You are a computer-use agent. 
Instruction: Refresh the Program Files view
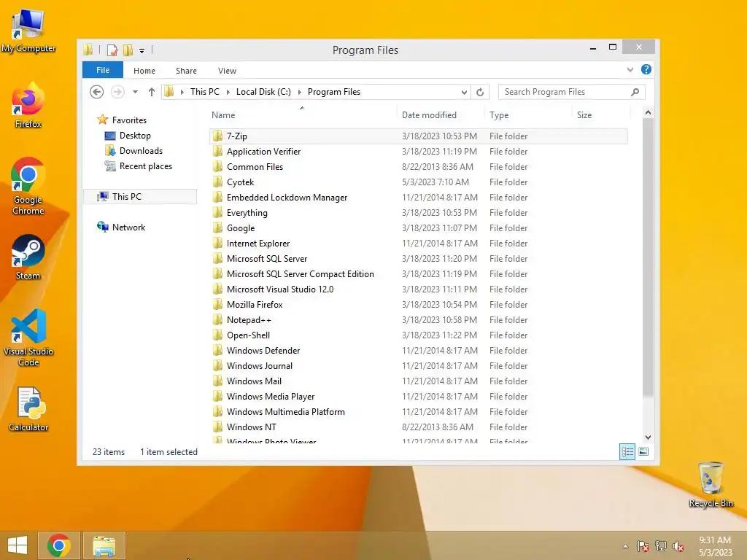pyautogui.click(x=480, y=92)
